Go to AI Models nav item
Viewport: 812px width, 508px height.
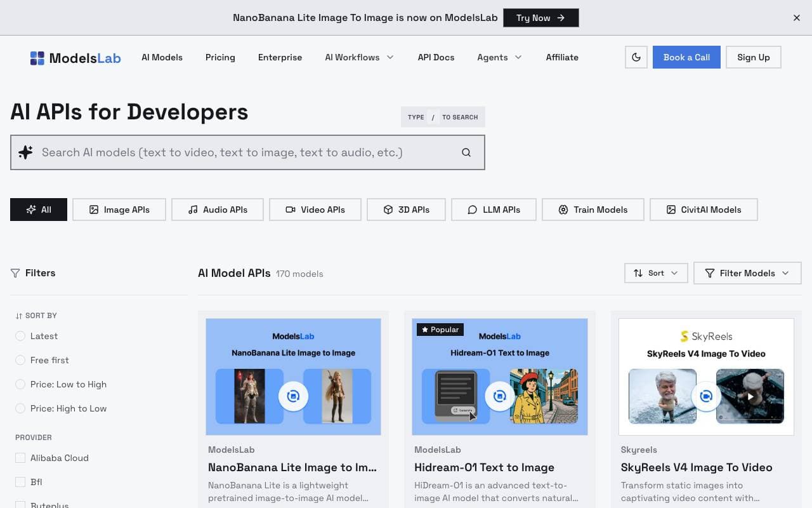pos(162,57)
